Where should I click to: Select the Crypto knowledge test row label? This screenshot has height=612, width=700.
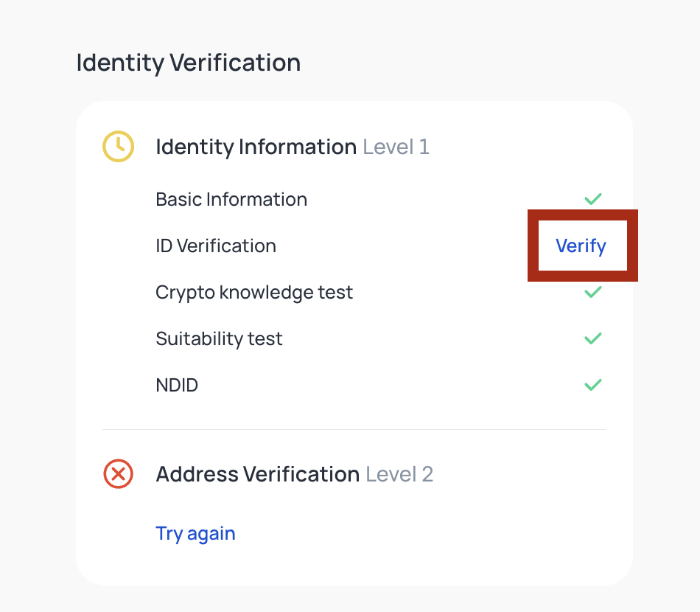[254, 292]
